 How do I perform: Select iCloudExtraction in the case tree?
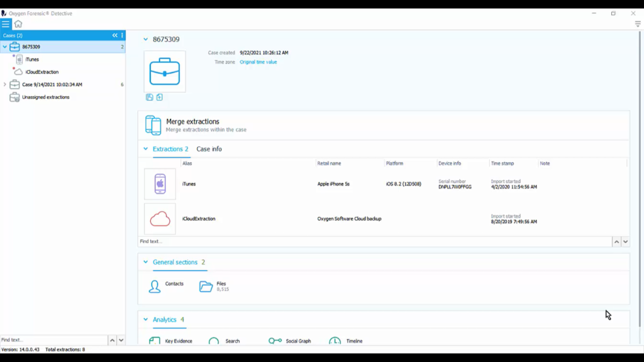tap(42, 72)
